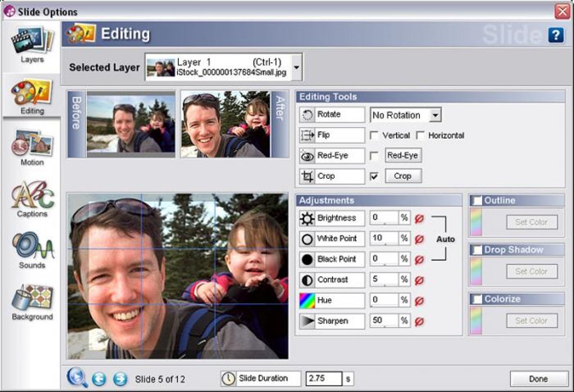Open the No Rotation dropdown
The height and width of the screenshot is (392, 574).
click(435, 115)
